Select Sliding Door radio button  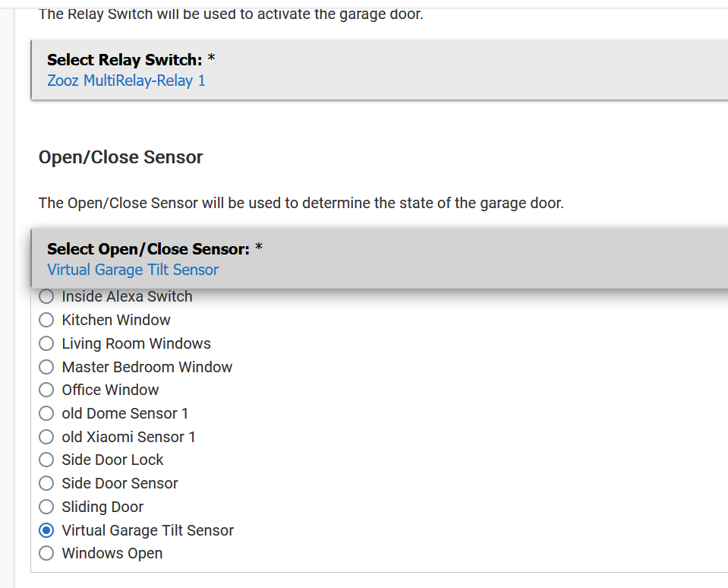[x=46, y=507]
